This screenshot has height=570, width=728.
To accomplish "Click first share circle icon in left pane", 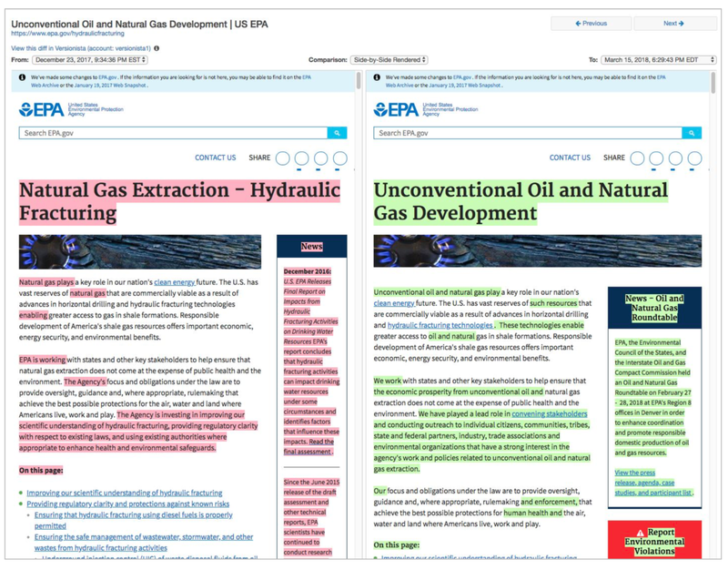I will click(x=282, y=158).
